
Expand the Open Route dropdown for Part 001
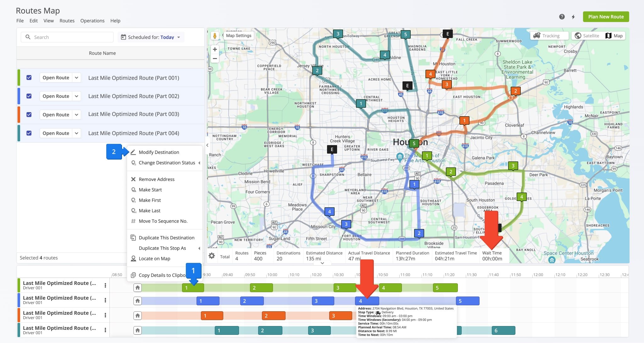76,78
